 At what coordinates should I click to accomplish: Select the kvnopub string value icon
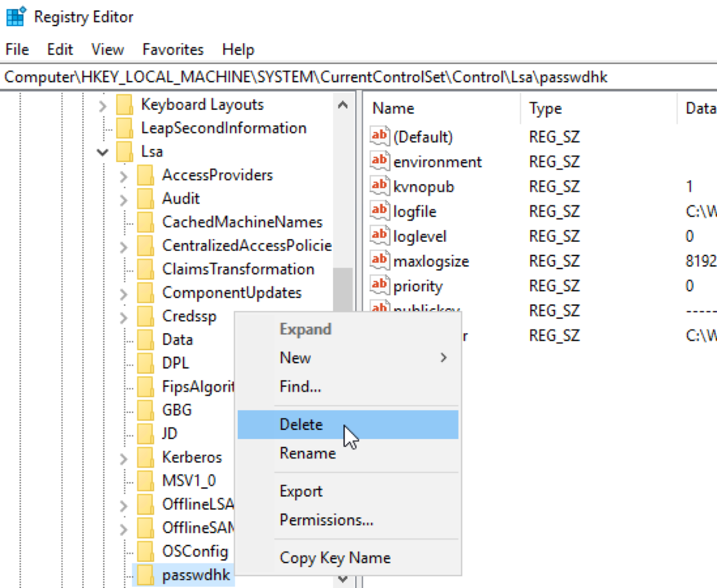(379, 185)
